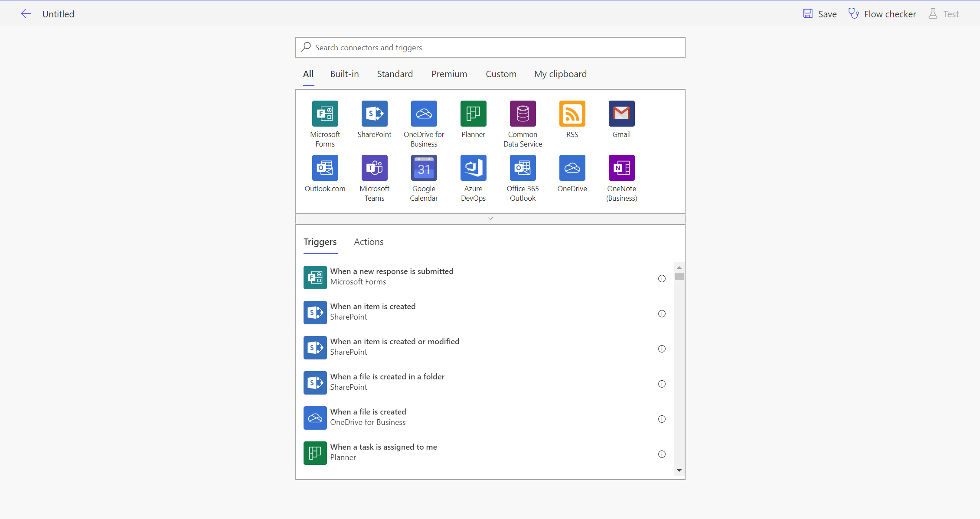Choose OneDrive for Business file created trigger
This screenshot has height=519, width=980.
coord(485,418)
